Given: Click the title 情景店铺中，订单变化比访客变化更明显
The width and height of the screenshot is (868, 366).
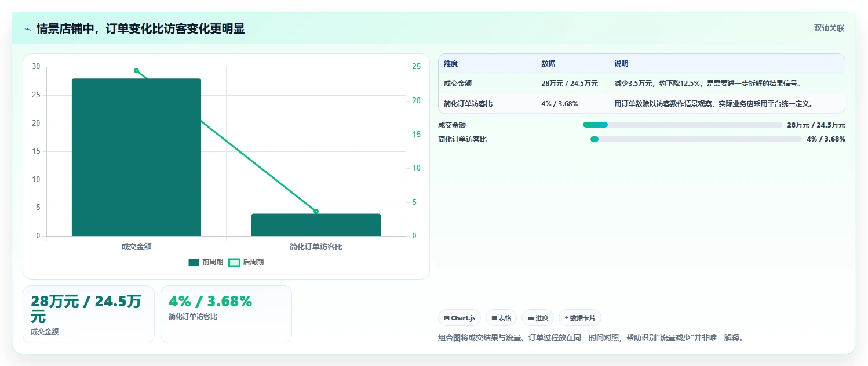Looking at the screenshot, I should 140,28.
